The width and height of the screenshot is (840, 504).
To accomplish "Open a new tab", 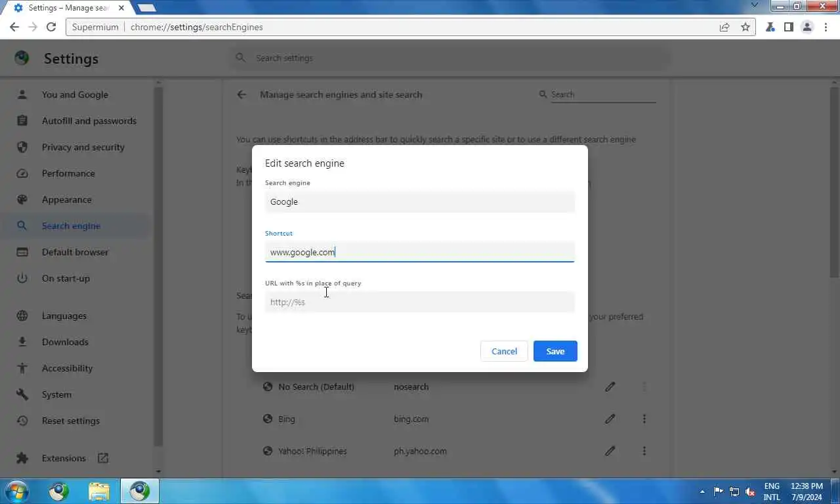I will tap(146, 8).
